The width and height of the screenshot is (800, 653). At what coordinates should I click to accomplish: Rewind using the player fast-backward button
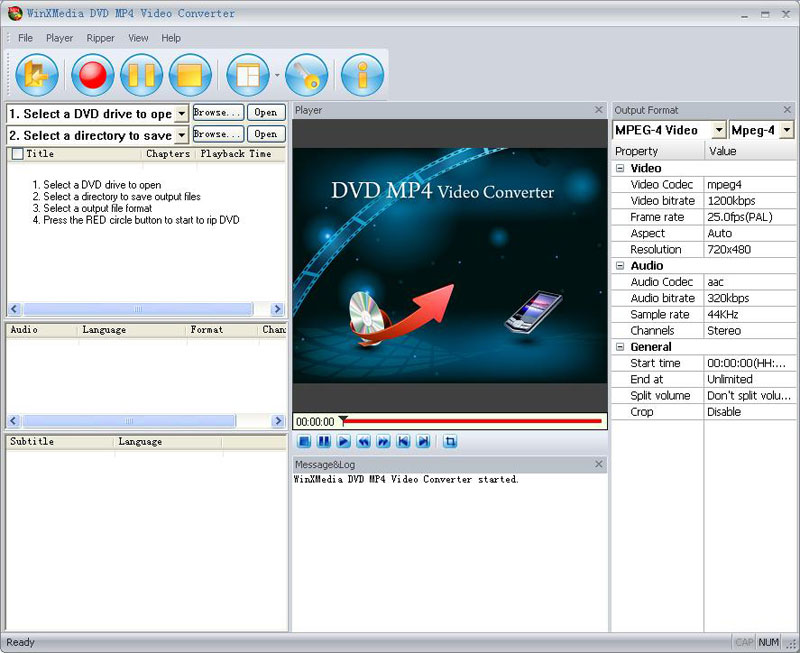[364, 441]
